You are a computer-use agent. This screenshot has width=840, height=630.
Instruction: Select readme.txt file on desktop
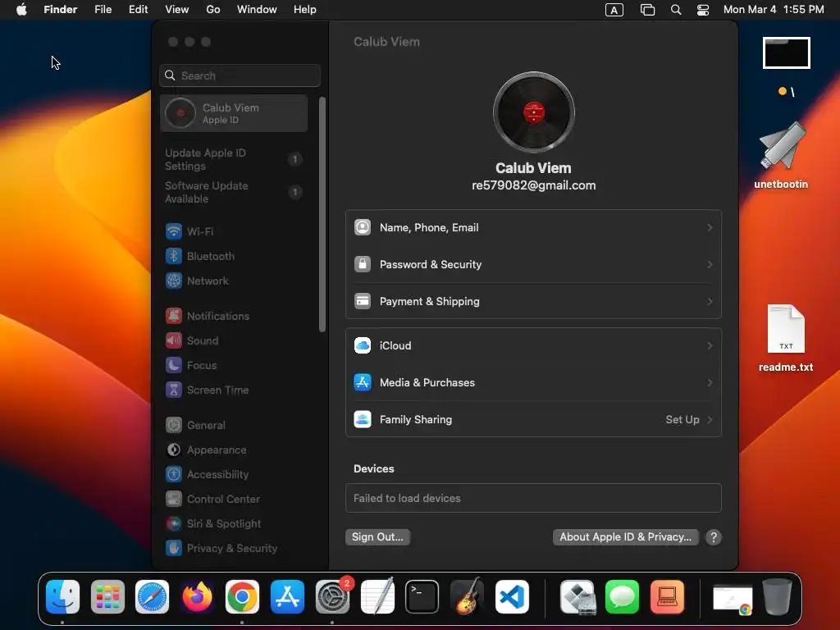coord(786,339)
